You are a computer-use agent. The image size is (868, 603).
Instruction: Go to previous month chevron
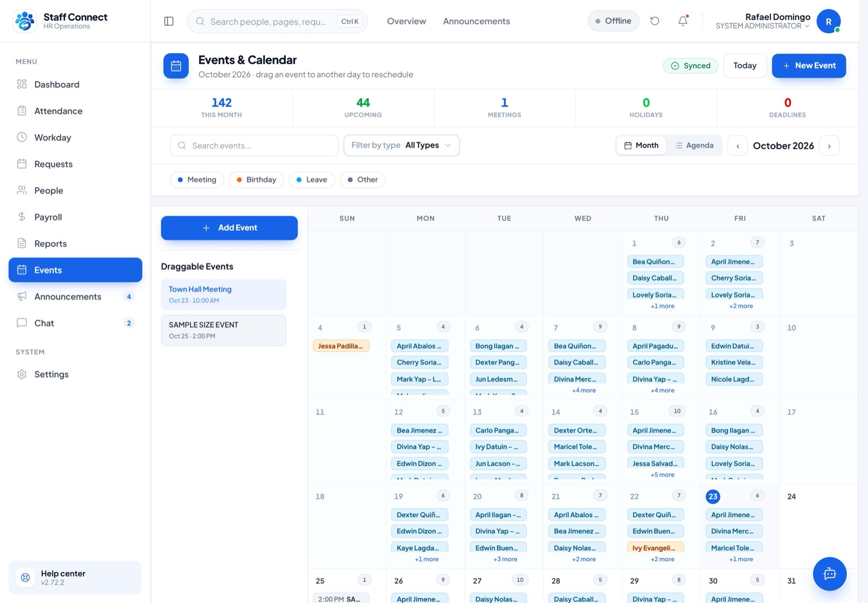[738, 145]
